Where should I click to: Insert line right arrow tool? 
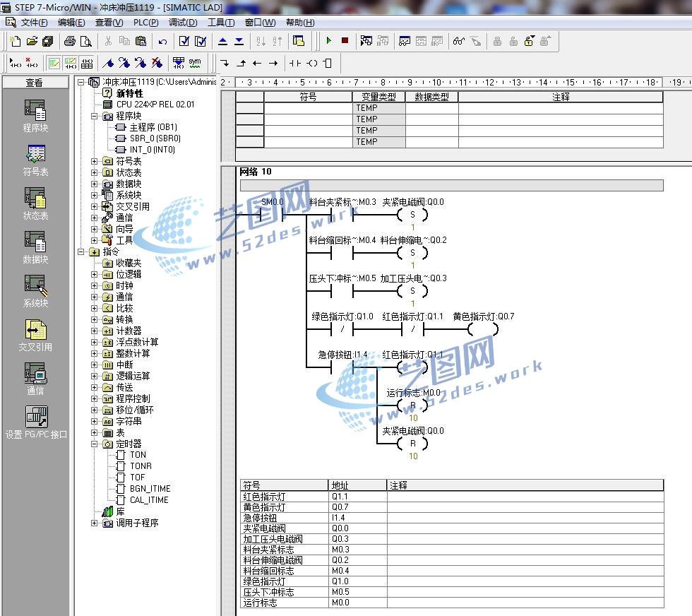tap(273, 63)
